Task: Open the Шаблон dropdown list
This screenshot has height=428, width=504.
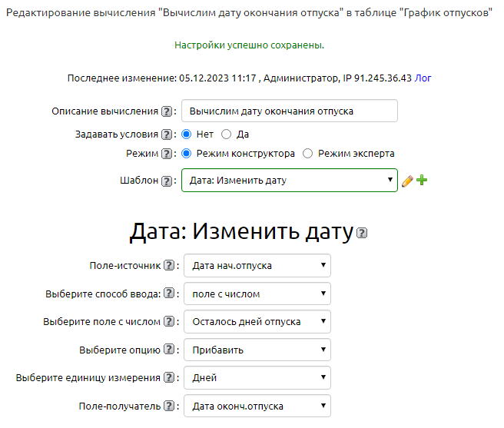Action: (x=289, y=181)
